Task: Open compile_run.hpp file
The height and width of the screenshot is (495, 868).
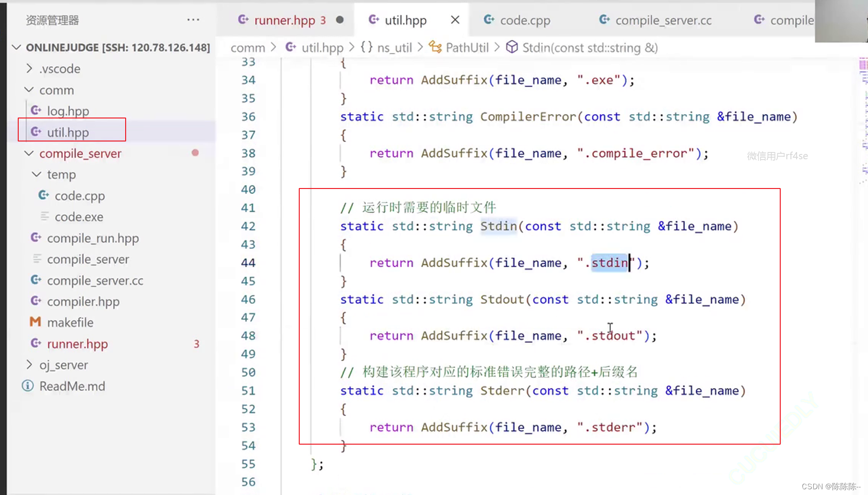Action: tap(93, 238)
